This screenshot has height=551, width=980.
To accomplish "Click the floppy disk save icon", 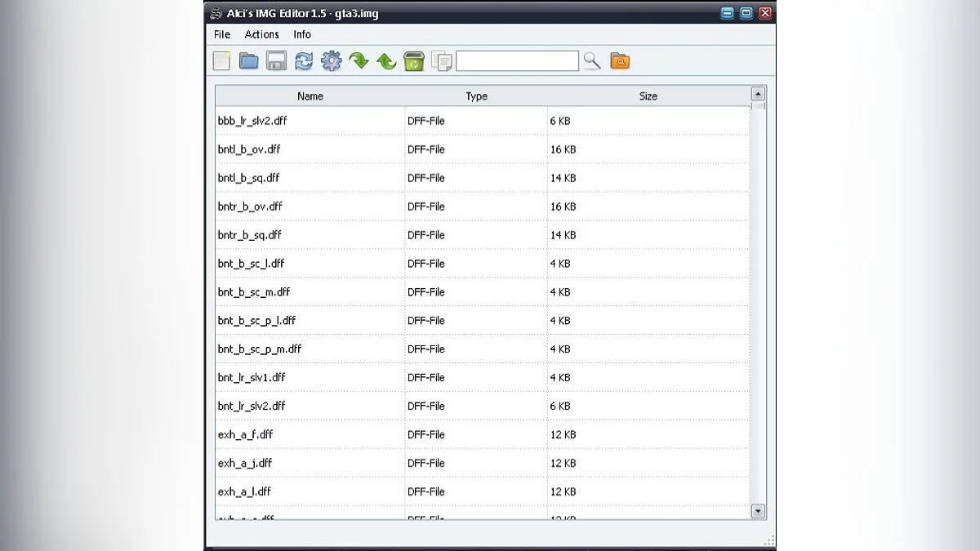I will [x=276, y=61].
